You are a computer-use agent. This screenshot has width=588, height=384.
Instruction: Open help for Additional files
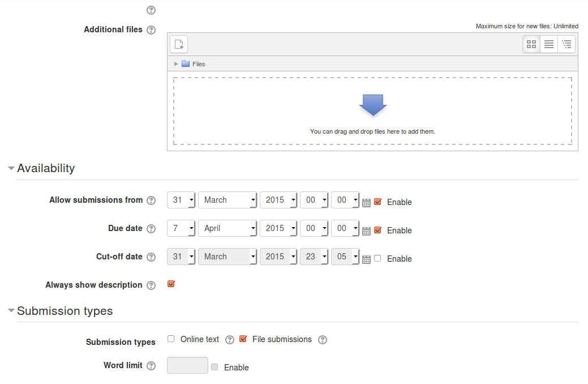pyautogui.click(x=151, y=30)
